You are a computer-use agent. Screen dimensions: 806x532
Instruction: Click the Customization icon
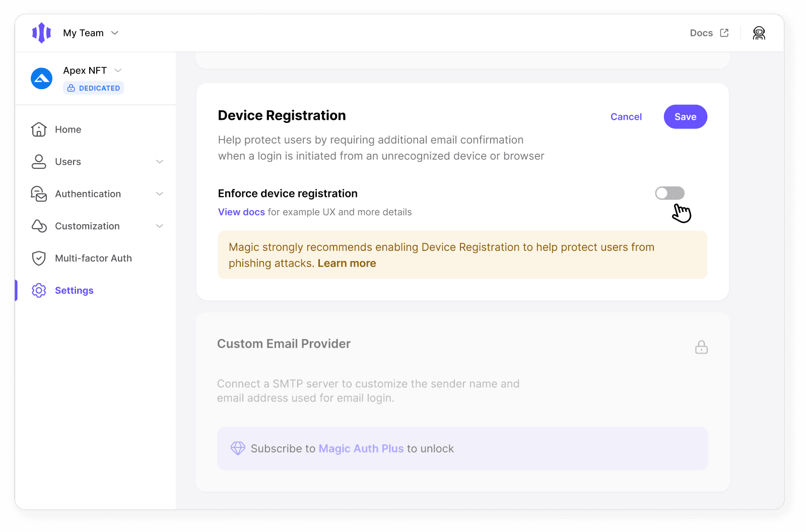pos(39,226)
